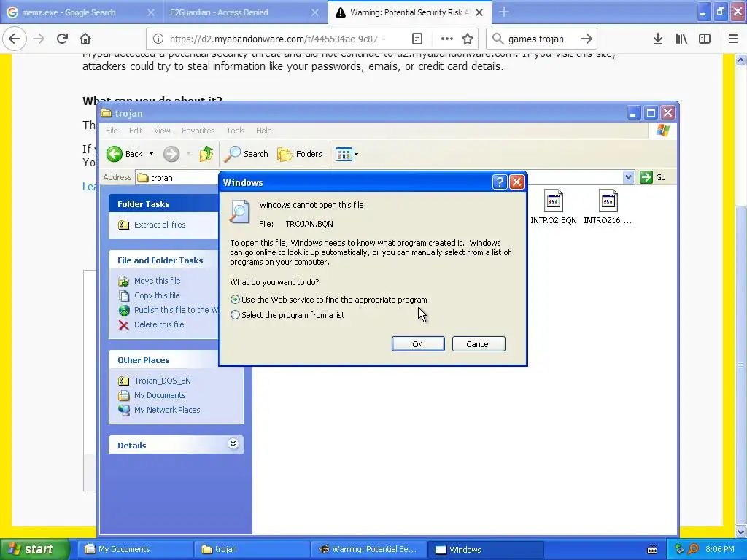Click the dialog help question mark
Screen dimensions: 747x560
pos(499,182)
